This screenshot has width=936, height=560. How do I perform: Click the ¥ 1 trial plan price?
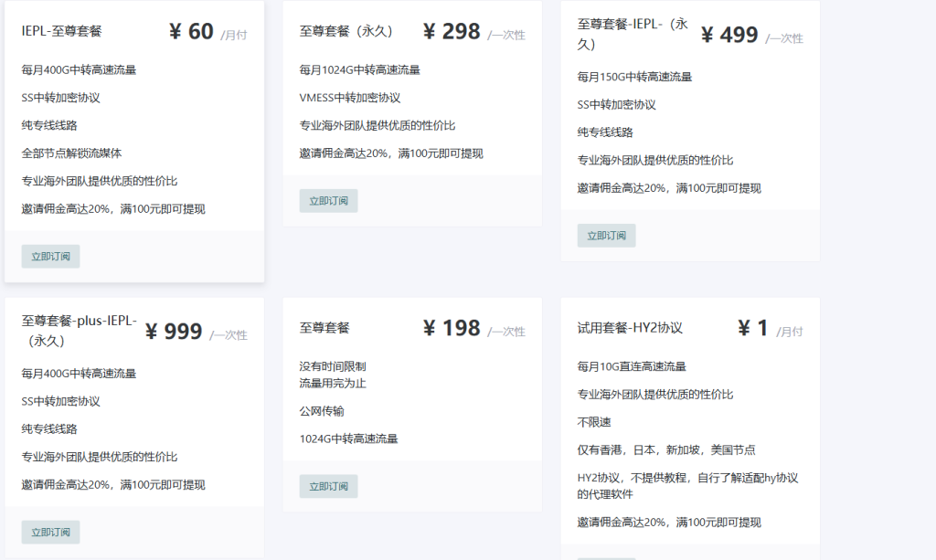[753, 328]
